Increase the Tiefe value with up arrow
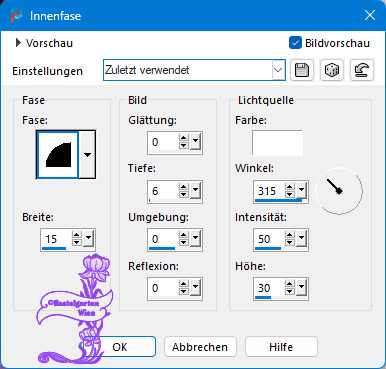 tap(184, 187)
